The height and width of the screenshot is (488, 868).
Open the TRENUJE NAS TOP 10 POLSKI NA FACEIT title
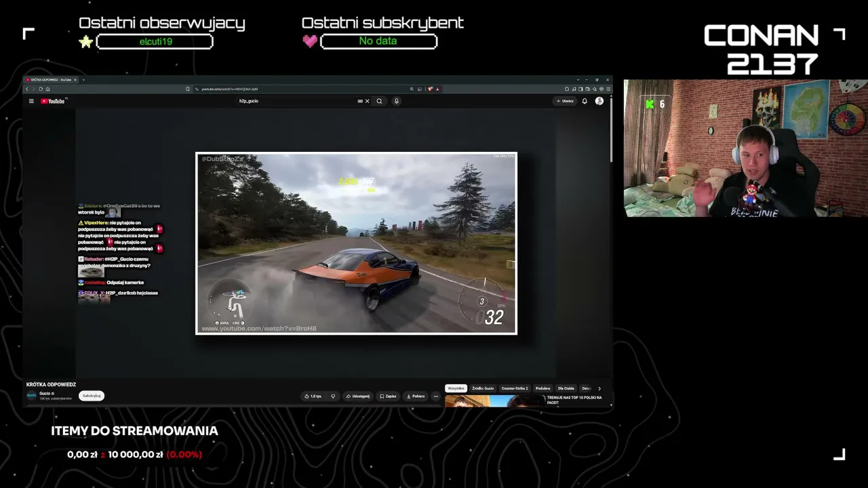tap(574, 400)
